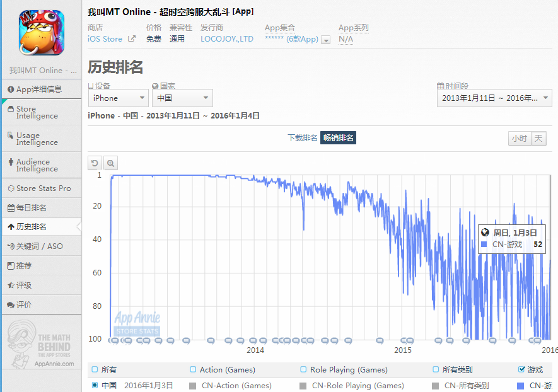Click the calendar icon beside 每日排名
This screenshot has width=558, height=392.
click(x=11, y=208)
